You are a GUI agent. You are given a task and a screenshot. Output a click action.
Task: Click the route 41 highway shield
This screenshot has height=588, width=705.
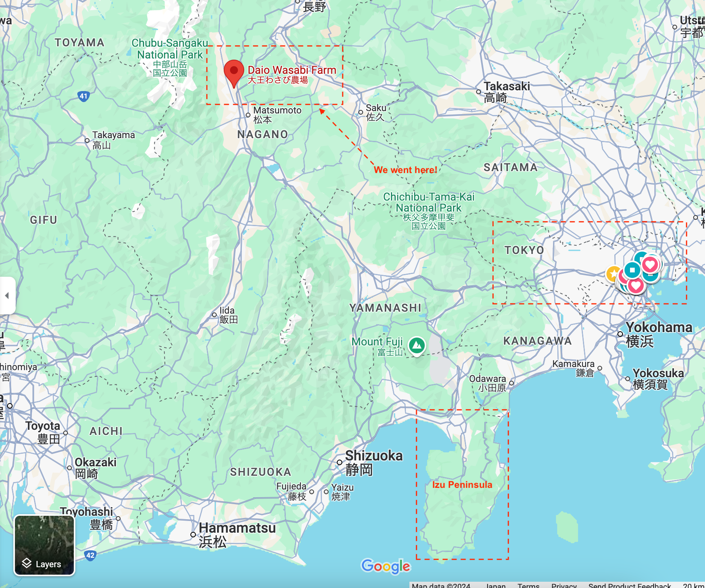(x=83, y=96)
